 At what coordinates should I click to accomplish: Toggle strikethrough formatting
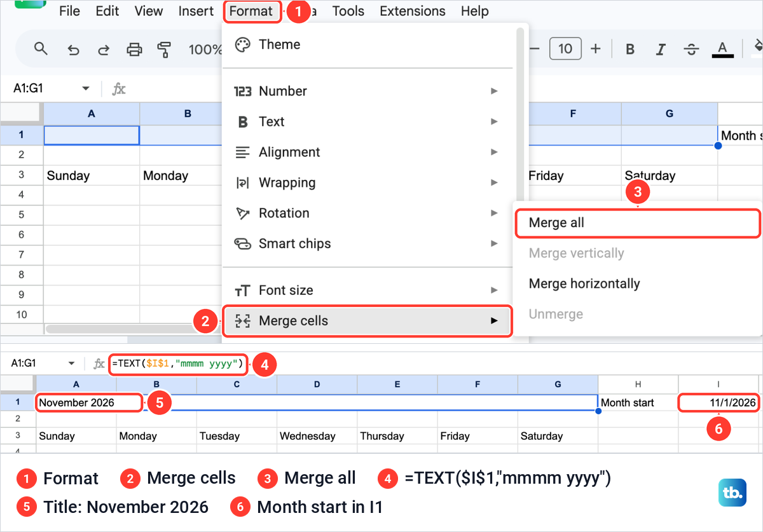pyautogui.click(x=691, y=49)
